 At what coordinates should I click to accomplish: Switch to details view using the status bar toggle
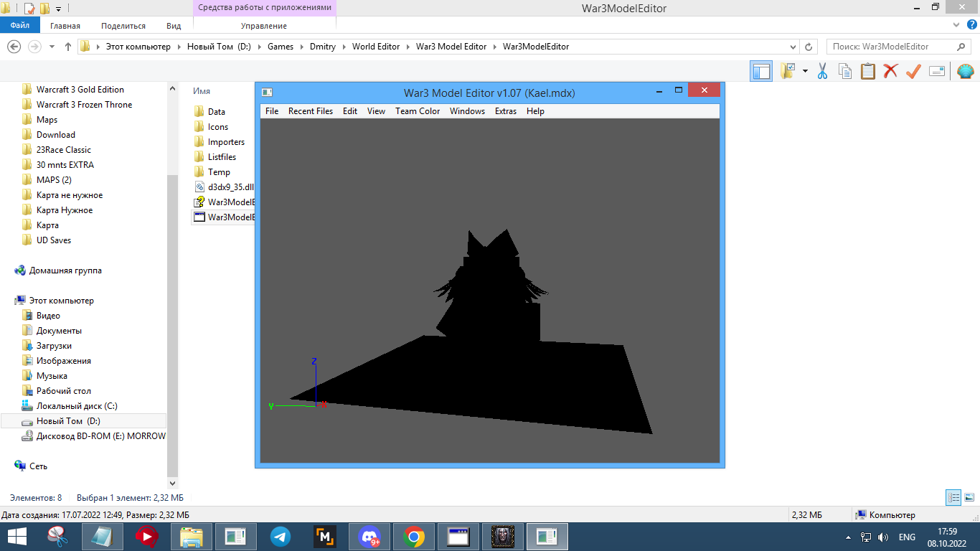click(953, 497)
